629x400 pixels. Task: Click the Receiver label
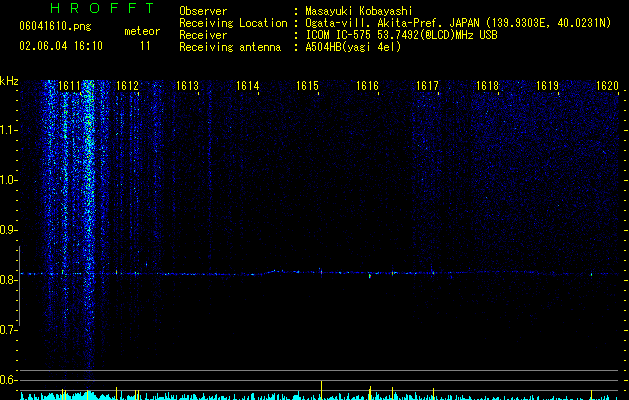(x=203, y=35)
